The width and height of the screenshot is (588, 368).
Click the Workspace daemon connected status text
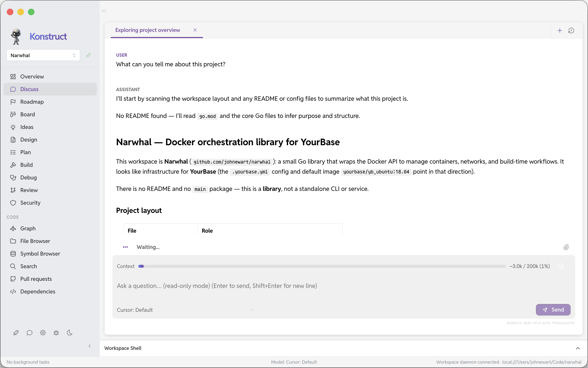point(509,362)
